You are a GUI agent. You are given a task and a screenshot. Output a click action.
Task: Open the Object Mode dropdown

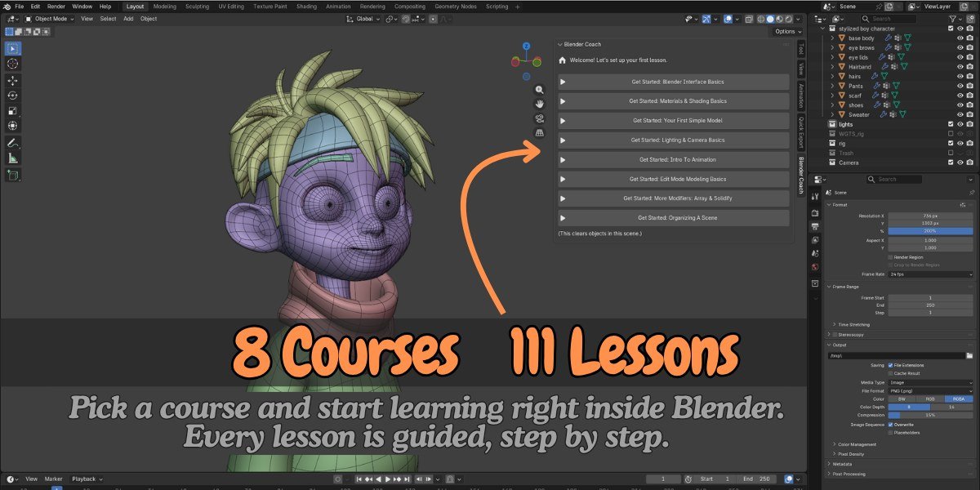(x=49, y=18)
